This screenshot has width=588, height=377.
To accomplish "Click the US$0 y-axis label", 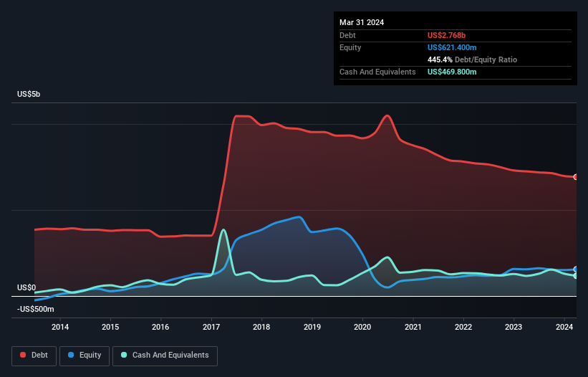I will [x=26, y=287].
